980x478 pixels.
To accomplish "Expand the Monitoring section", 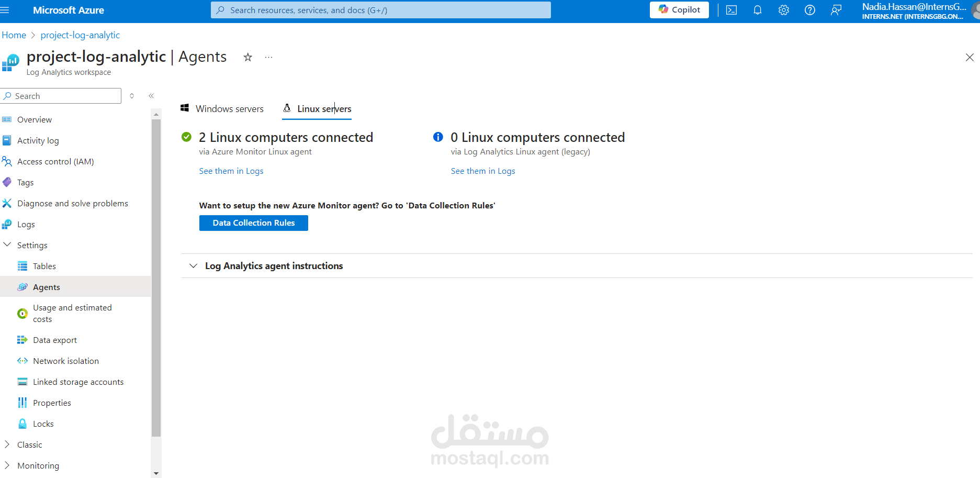I will coord(7,465).
